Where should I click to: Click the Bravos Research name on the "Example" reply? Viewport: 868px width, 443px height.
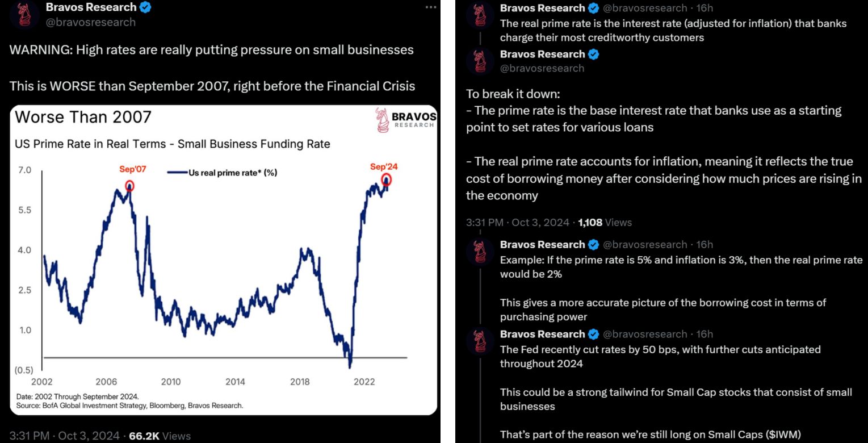(x=542, y=244)
